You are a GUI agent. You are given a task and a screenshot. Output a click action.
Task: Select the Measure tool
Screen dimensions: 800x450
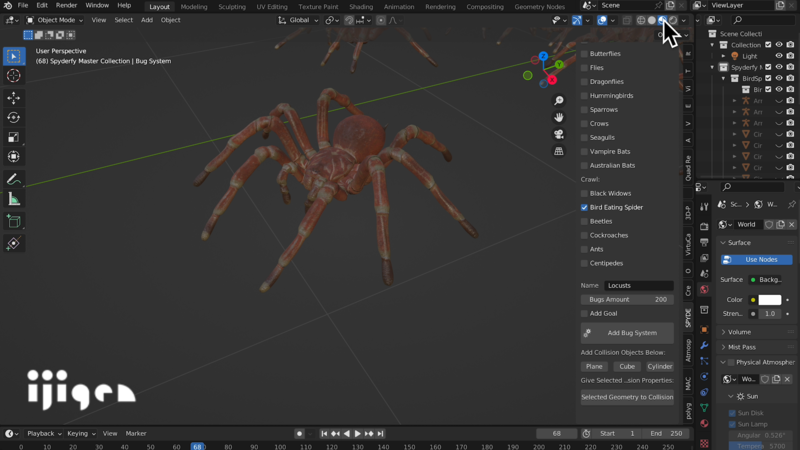(14, 199)
